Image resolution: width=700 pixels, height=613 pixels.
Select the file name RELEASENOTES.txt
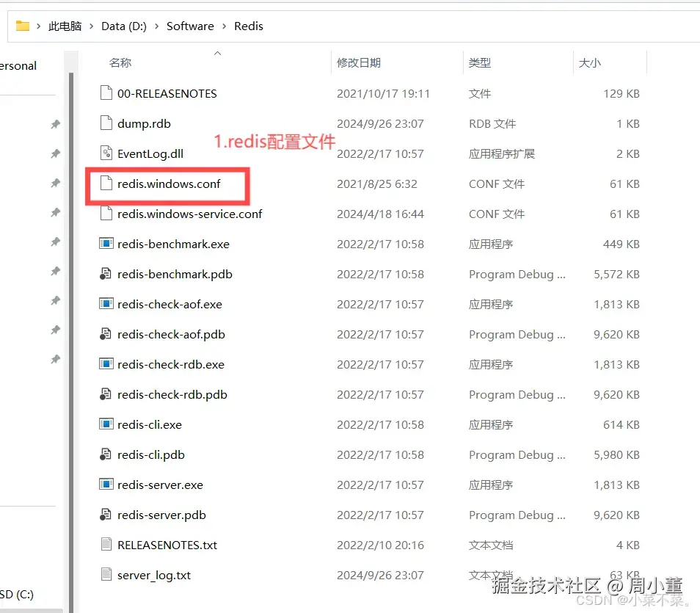(167, 545)
